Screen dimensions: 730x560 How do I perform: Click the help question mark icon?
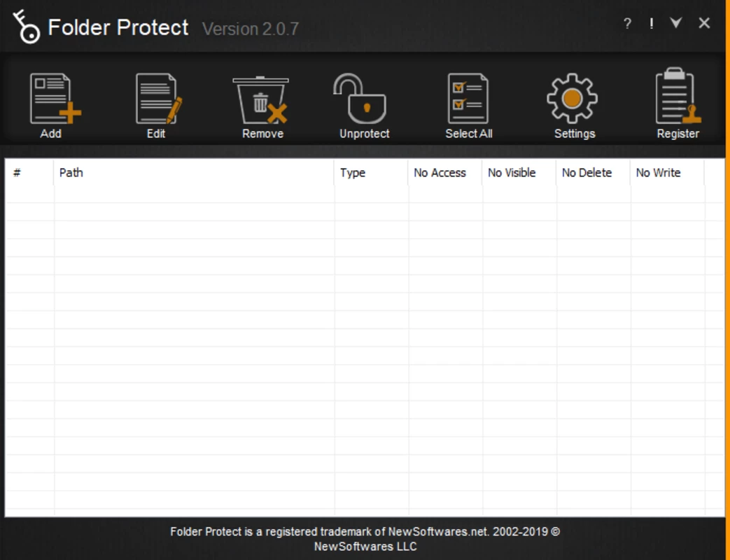tap(628, 23)
